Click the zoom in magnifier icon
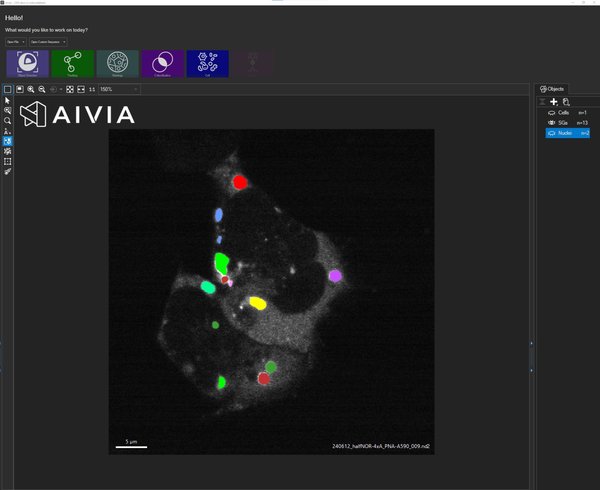600x490 pixels. 31,90
